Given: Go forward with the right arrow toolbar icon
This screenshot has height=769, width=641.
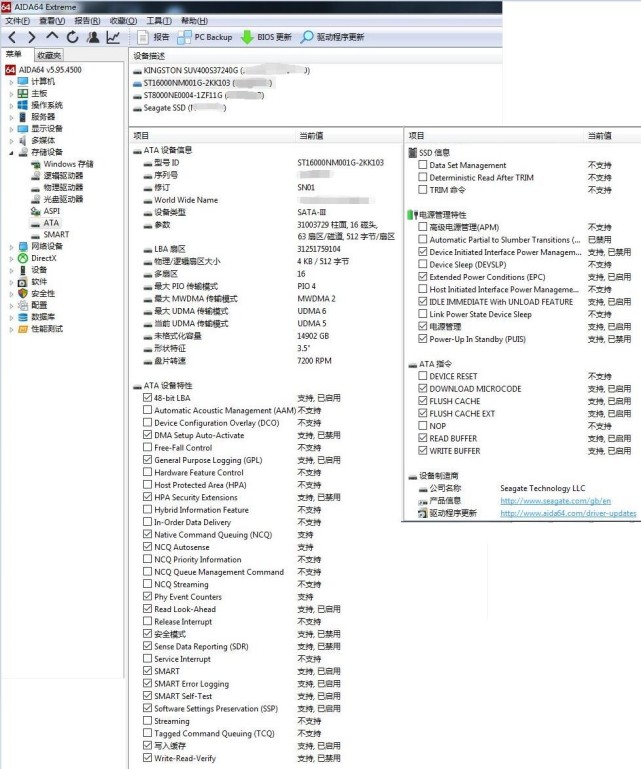Looking at the screenshot, I should (x=32, y=37).
